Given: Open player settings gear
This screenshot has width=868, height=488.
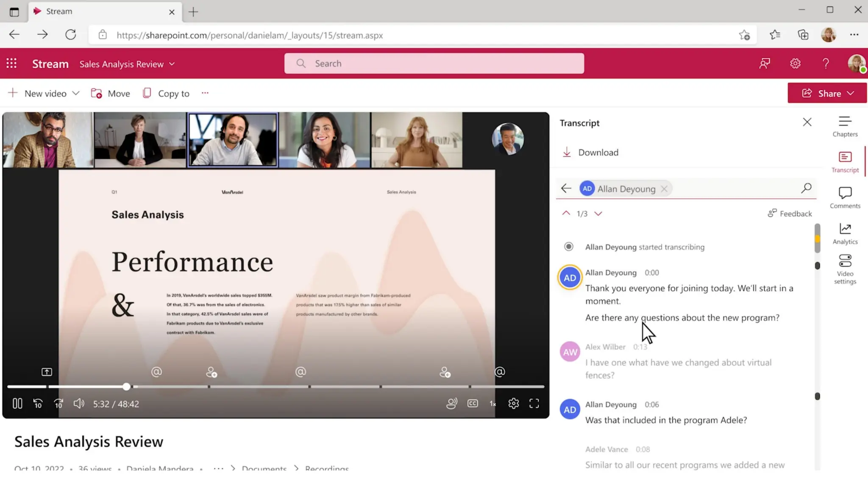Looking at the screenshot, I should [x=513, y=404].
